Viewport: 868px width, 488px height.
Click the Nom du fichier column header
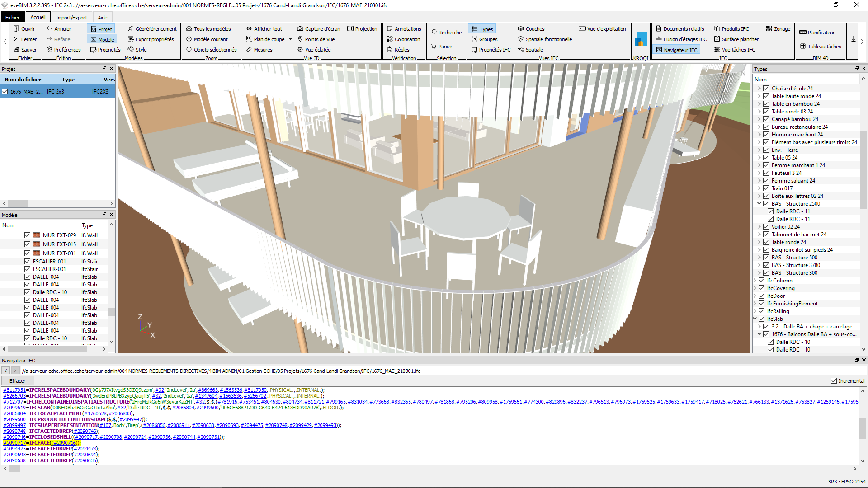tap(23, 80)
